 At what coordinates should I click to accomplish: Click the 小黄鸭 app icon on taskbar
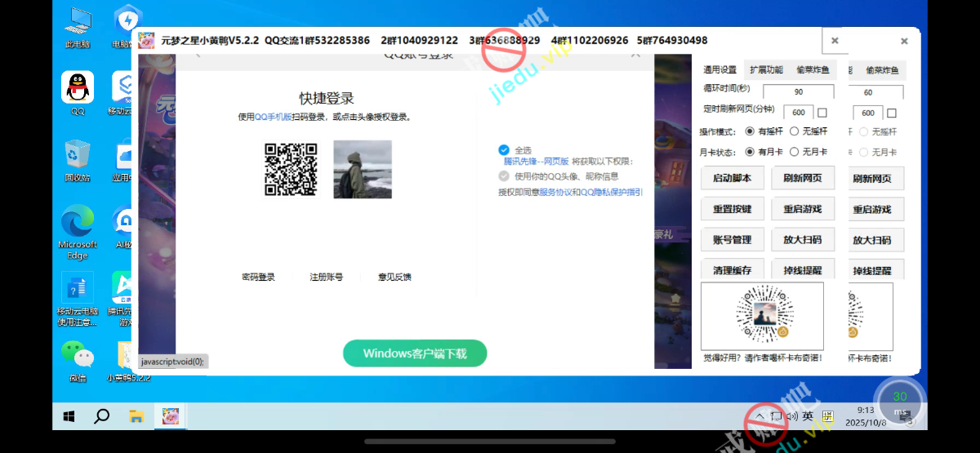pos(171,416)
